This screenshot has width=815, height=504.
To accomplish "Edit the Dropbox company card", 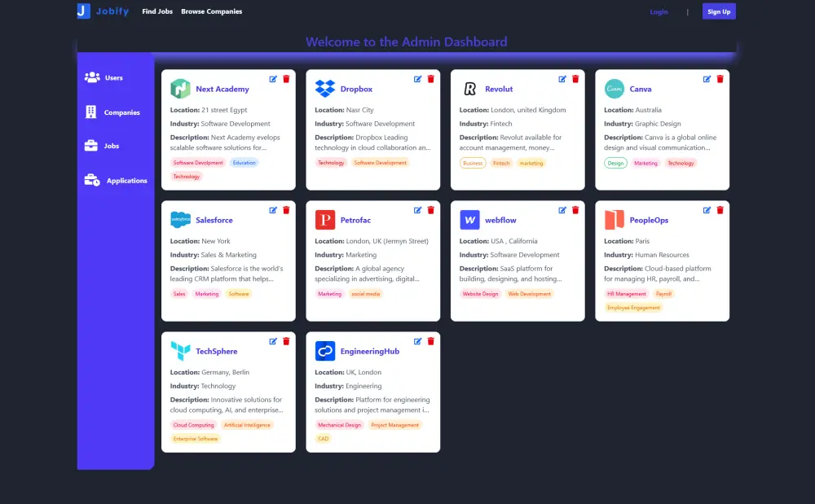I will [417, 79].
